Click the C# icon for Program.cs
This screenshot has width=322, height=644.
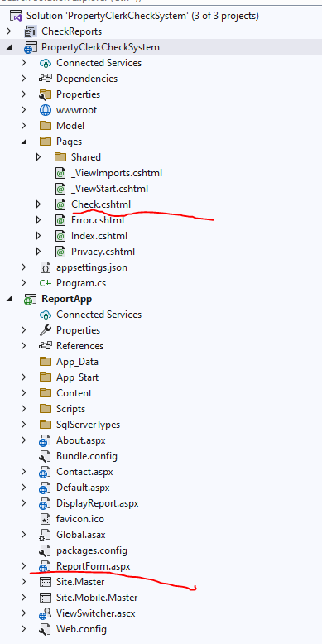point(46,283)
